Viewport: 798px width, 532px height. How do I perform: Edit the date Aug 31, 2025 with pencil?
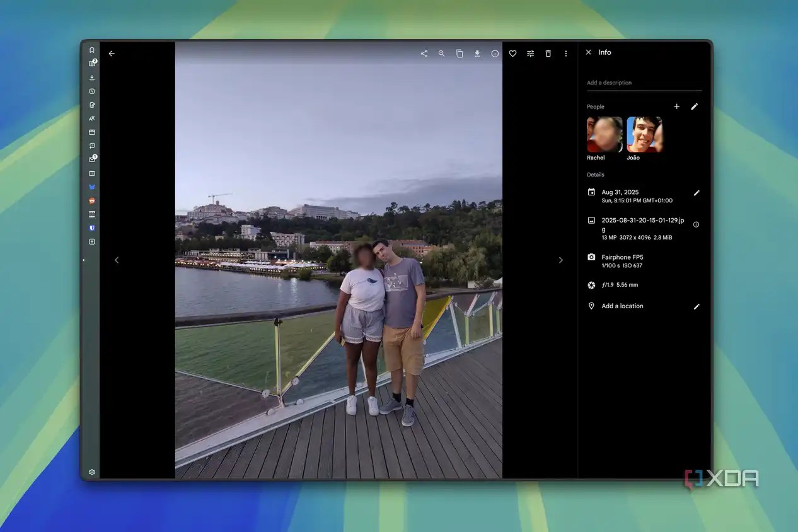pyautogui.click(x=697, y=193)
